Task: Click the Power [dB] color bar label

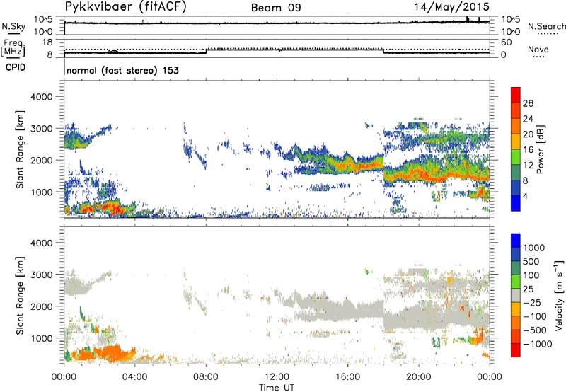Action: click(540, 149)
